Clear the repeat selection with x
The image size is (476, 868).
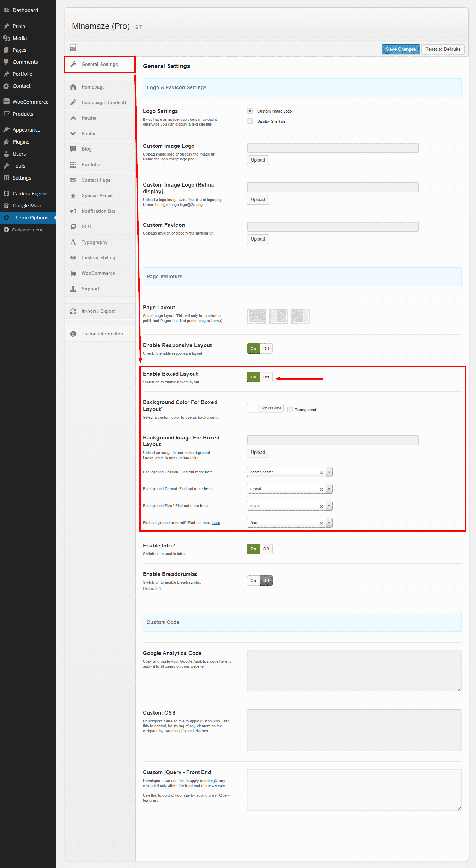pyautogui.click(x=321, y=489)
